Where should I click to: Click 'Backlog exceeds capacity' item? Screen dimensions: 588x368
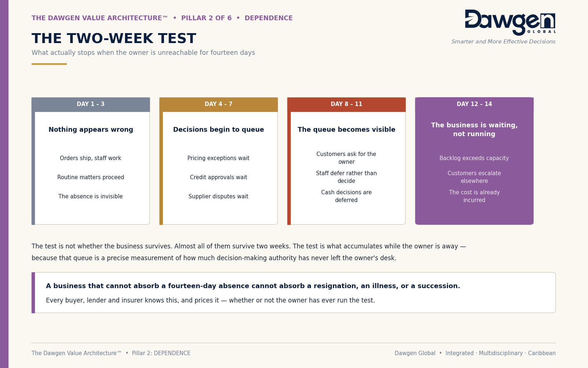[x=474, y=158]
